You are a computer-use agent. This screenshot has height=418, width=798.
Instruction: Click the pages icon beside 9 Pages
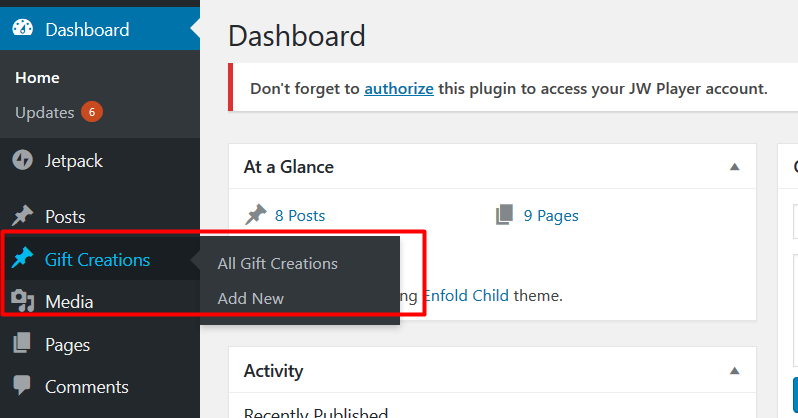(x=504, y=215)
